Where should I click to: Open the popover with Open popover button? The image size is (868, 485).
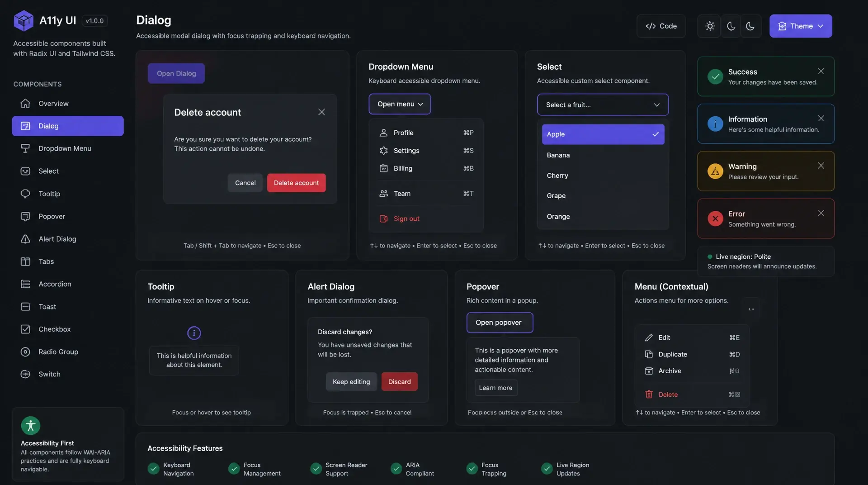500,323
